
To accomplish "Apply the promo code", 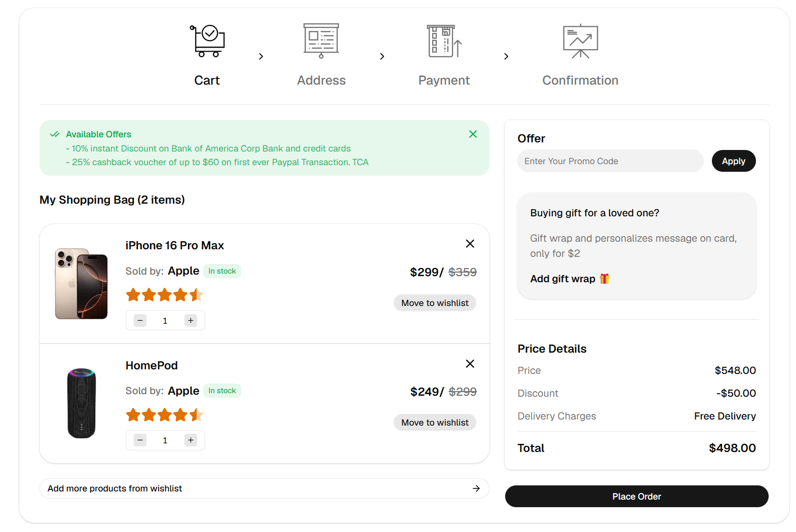I will (734, 161).
